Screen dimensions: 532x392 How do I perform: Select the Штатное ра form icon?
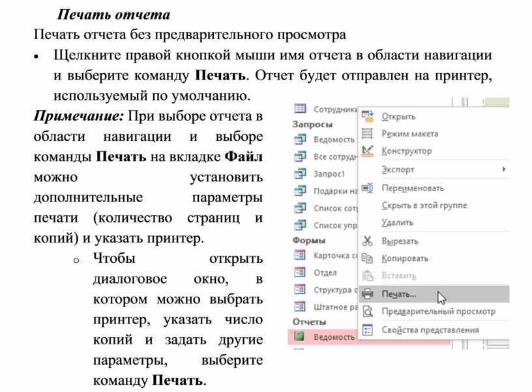[300, 307]
